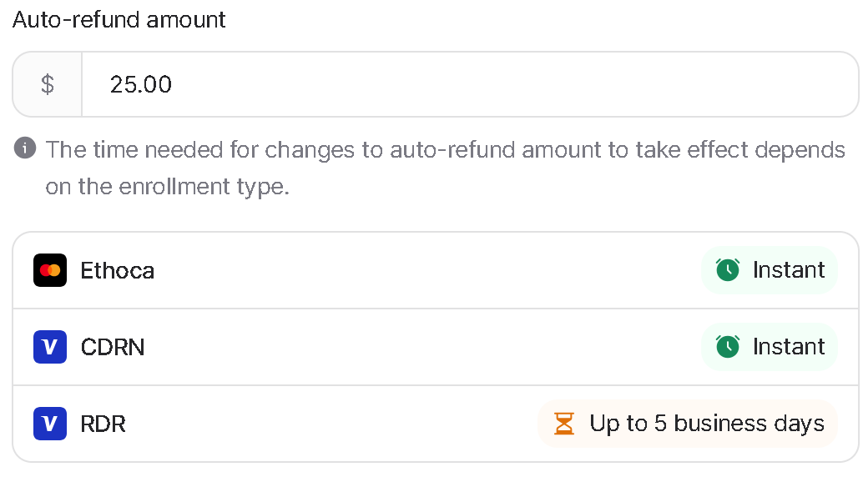Click the Up to 5 business days badge

(x=688, y=424)
